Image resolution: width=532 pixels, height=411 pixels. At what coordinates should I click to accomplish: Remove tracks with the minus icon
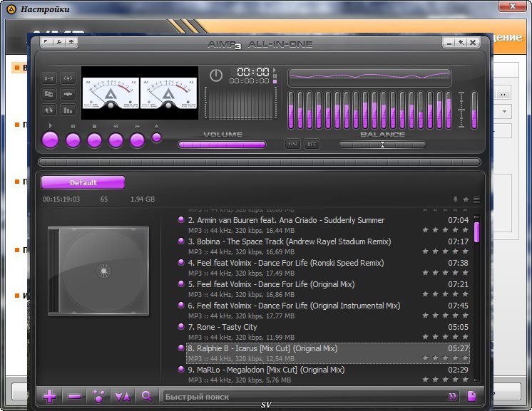point(74,397)
